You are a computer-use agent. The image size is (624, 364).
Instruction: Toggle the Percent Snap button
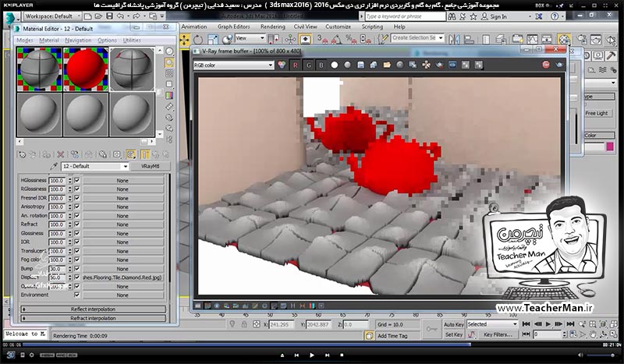click(x=350, y=39)
